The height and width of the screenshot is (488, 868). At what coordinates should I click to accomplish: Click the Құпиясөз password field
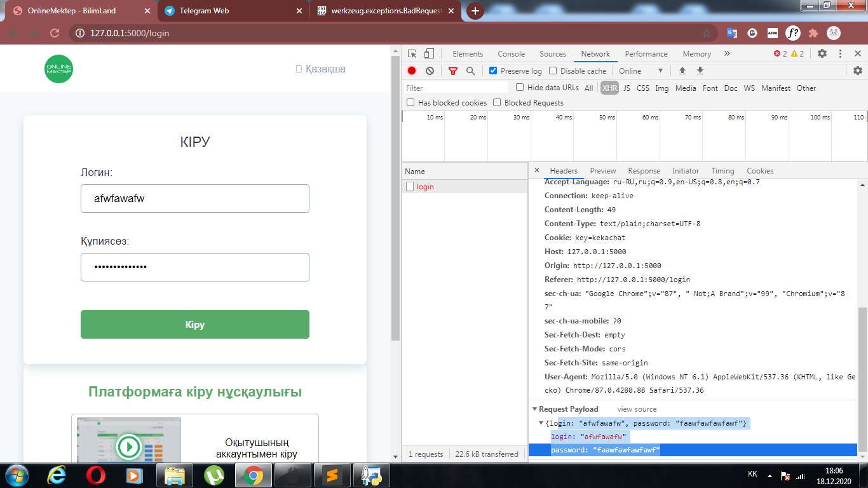(x=195, y=267)
